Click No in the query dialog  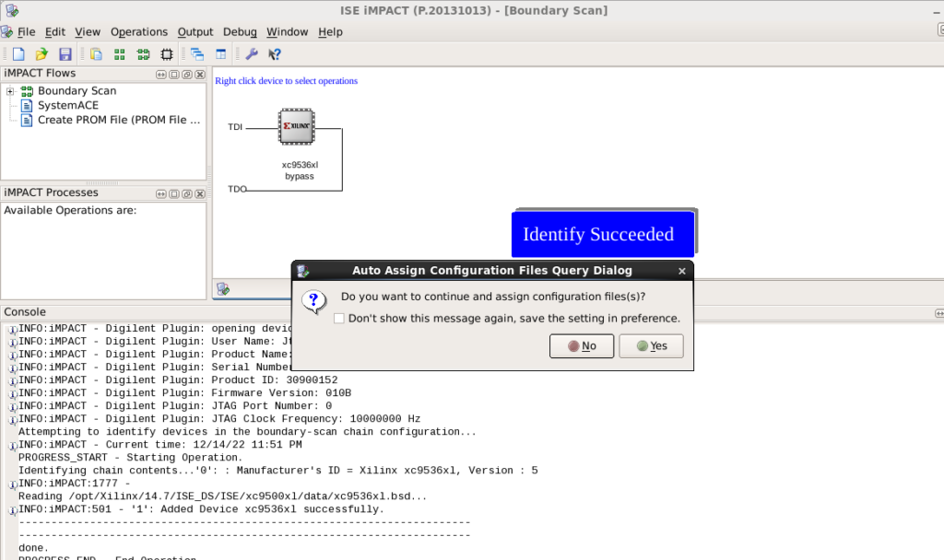581,346
